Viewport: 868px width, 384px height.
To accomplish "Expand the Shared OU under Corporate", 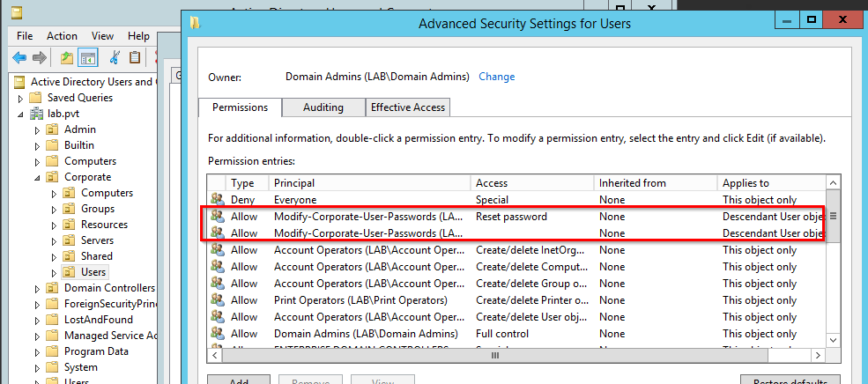I will pyautogui.click(x=55, y=257).
